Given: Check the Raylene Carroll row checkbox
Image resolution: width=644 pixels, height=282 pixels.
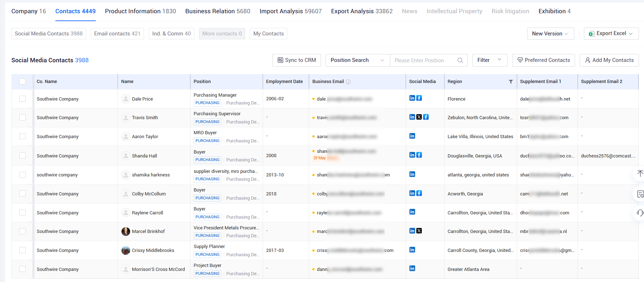Looking at the screenshot, I should [23, 213].
